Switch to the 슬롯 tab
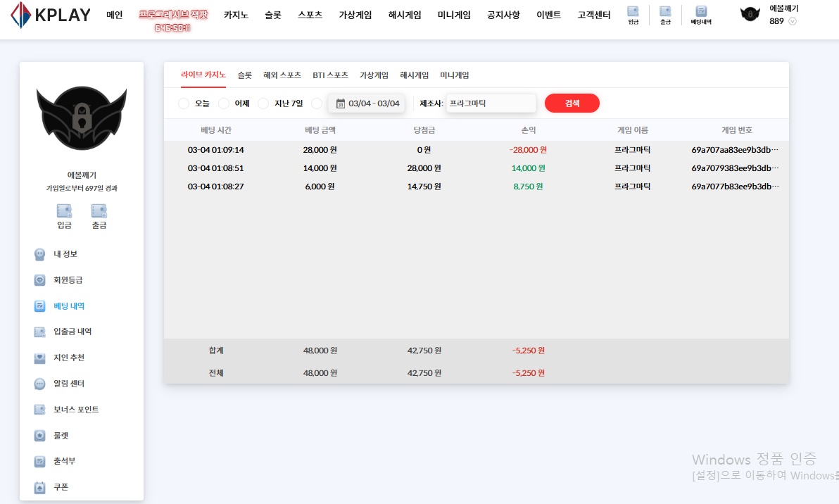 244,75
